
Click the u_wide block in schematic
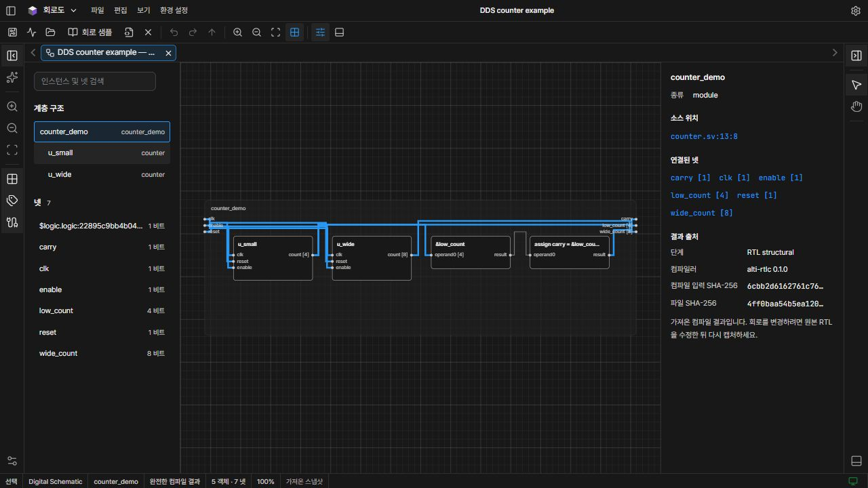(372, 258)
